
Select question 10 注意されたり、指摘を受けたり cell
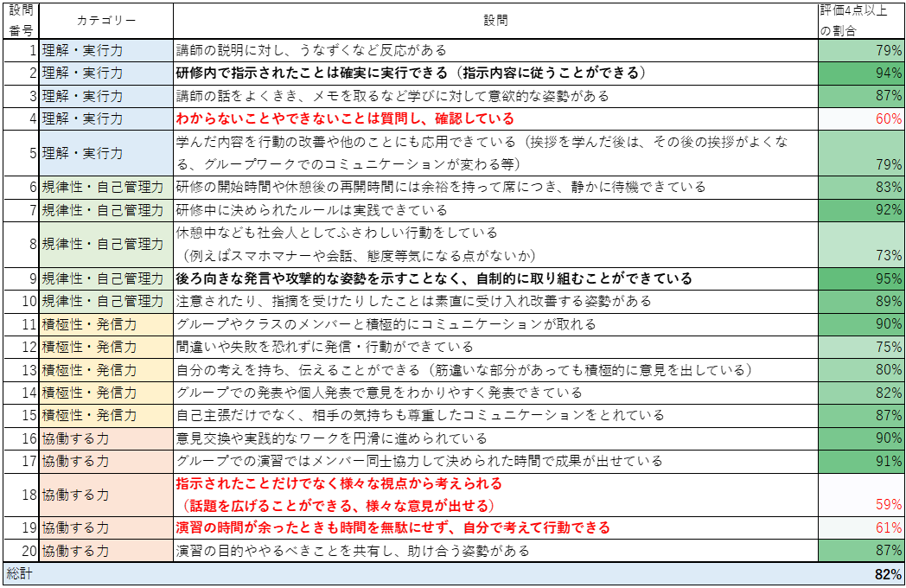[x=495, y=301]
